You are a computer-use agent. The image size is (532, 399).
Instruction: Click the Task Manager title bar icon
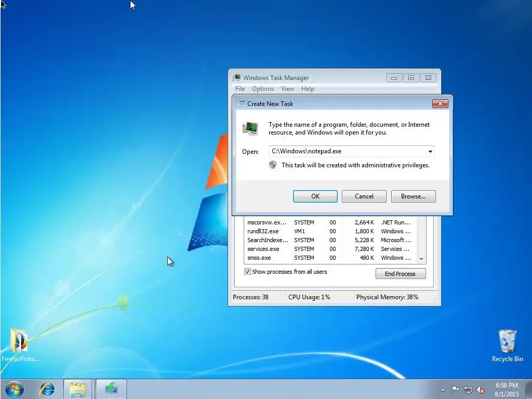[x=237, y=78]
